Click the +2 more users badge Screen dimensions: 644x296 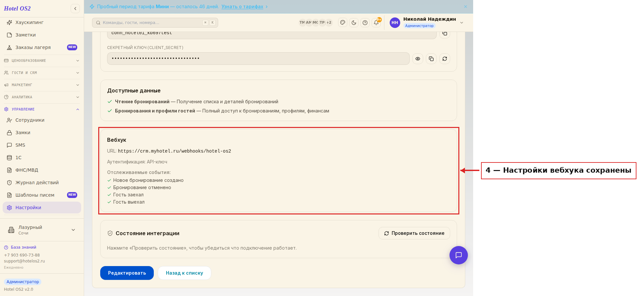329,23
